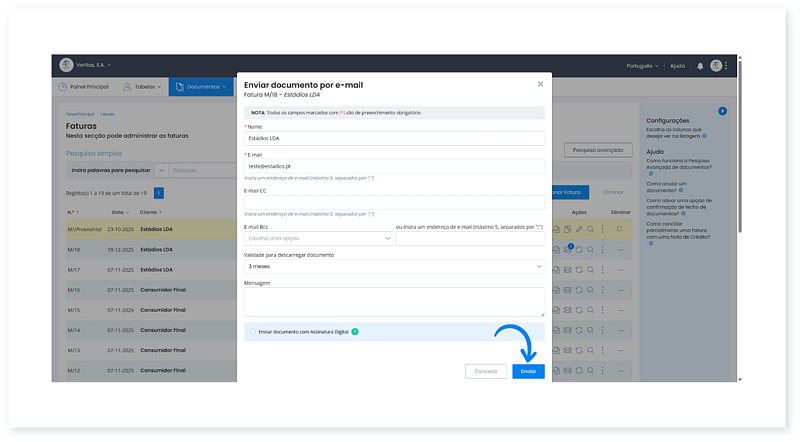Click the page vertical scrollbar

[740, 145]
